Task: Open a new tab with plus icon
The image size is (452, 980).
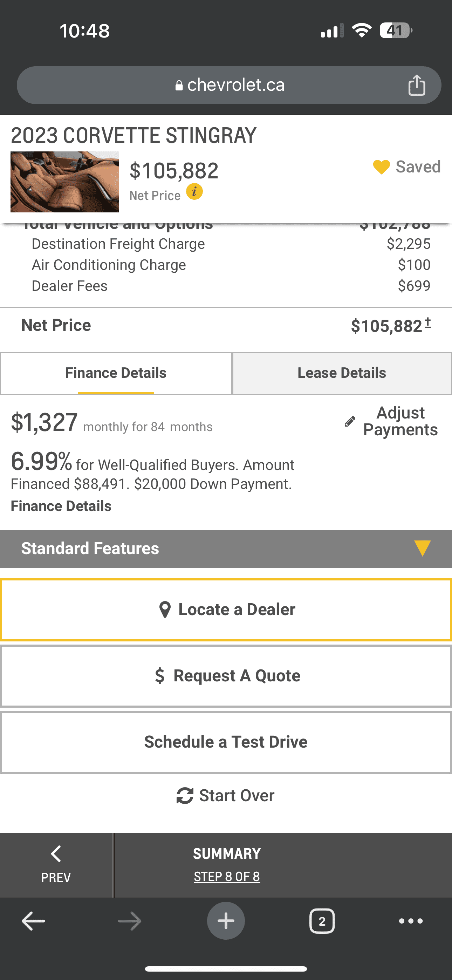Action: point(226,921)
